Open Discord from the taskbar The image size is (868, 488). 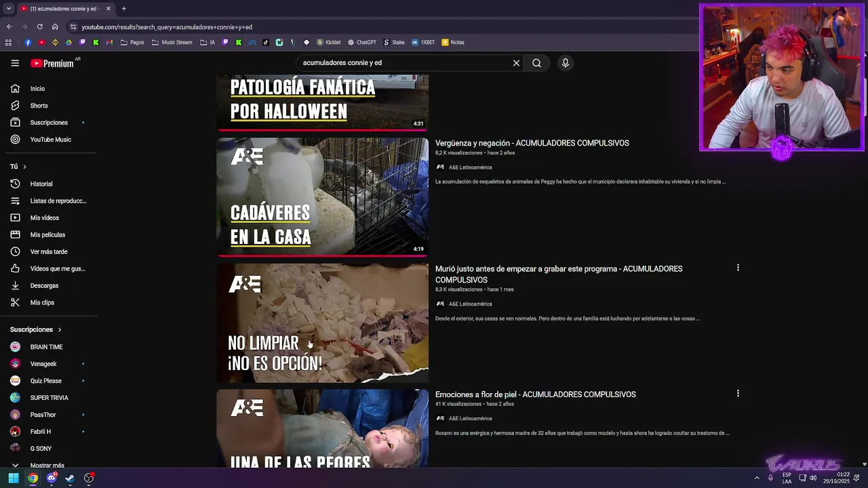point(52,478)
